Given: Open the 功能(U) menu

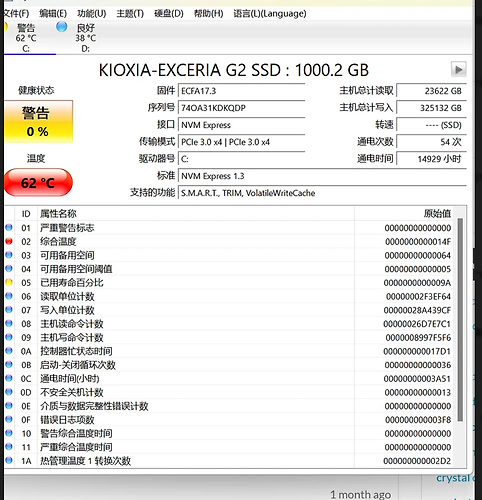Looking at the screenshot, I should (x=92, y=14).
